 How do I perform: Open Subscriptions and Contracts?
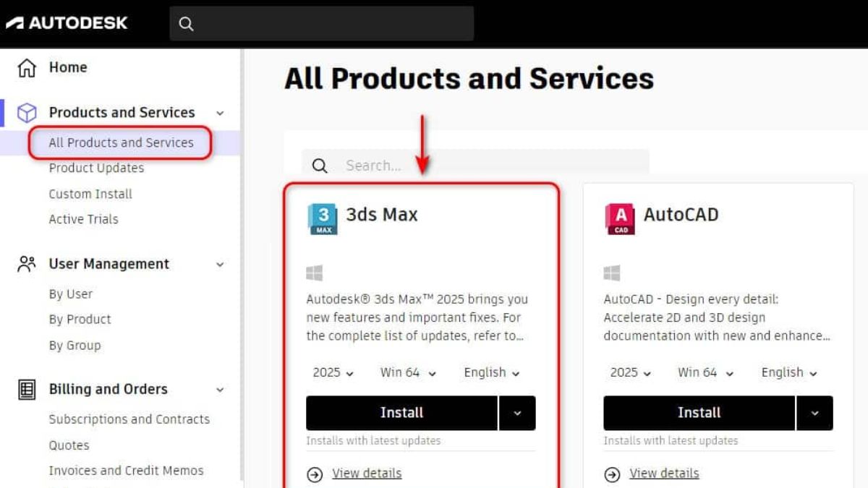(129, 419)
